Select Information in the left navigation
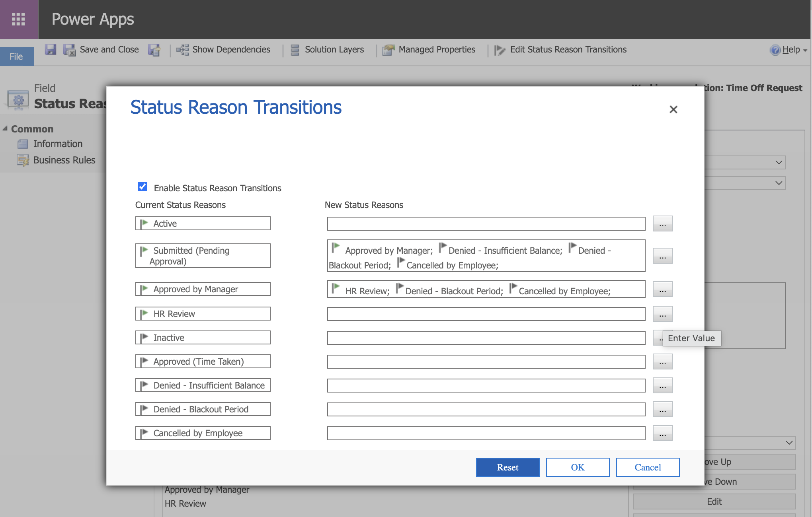Screen dimensions: 812x517 click(58, 144)
